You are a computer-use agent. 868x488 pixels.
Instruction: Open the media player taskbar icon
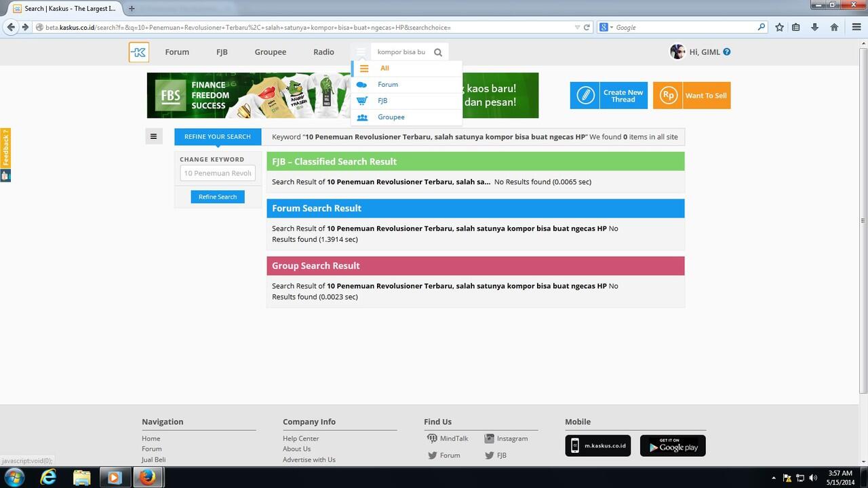tap(114, 477)
